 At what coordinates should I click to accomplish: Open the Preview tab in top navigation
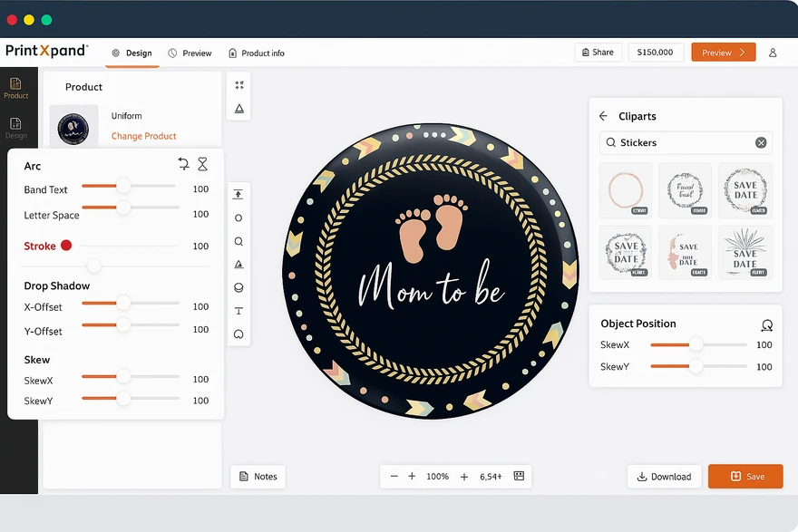pos(190,53)
